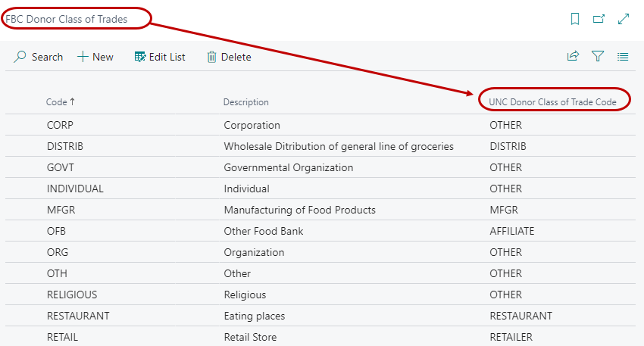Open page in new window icon

(599, 19)
